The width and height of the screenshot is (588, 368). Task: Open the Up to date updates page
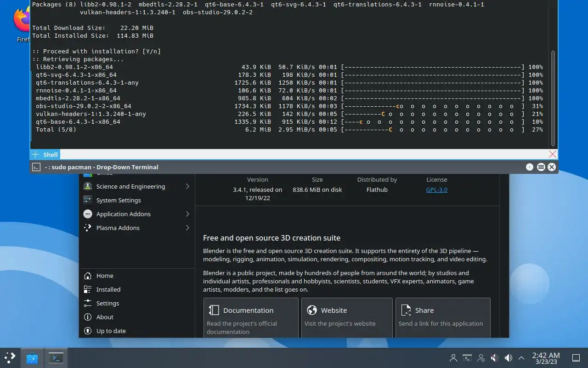[x=137, y=331]
